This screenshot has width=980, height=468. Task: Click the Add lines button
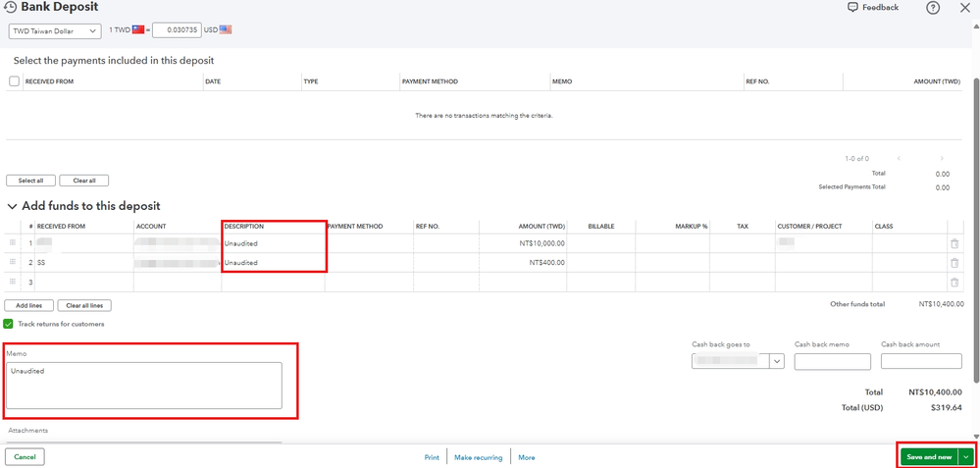tap(28, 305)
